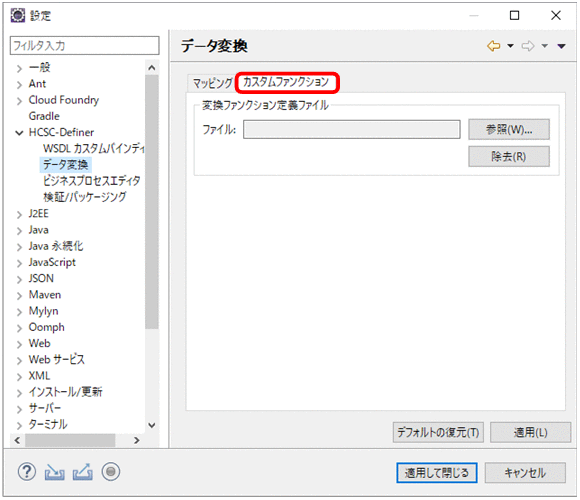Click tree horizontal scroll left arrow
Screen dimensions: 580x500
click(x=17, y=440)
